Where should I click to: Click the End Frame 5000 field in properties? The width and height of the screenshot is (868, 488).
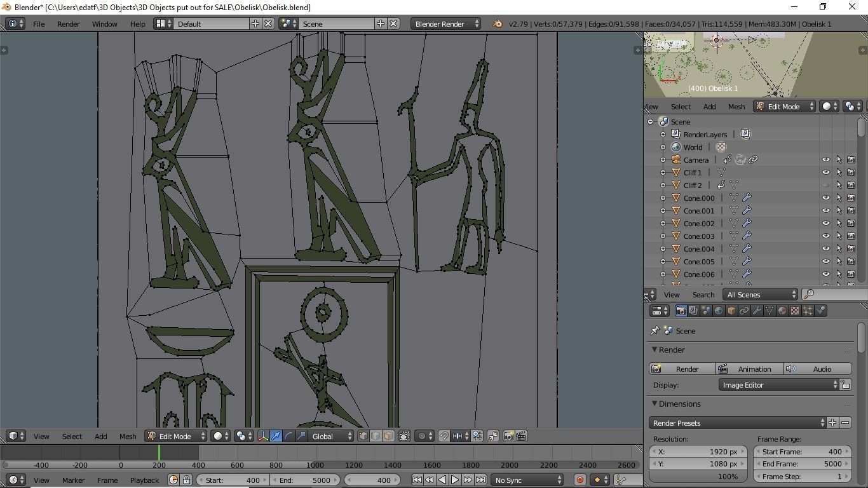(x=802, y=464)
